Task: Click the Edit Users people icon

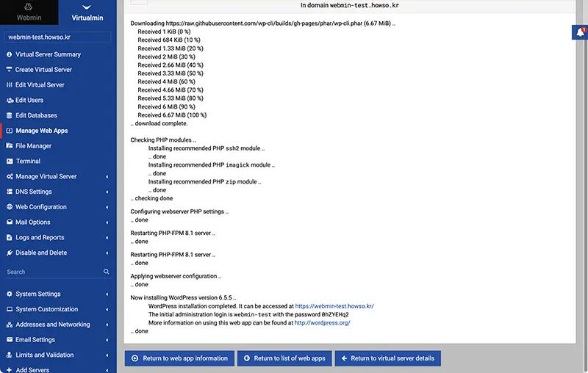Action: tap(10, 101)
